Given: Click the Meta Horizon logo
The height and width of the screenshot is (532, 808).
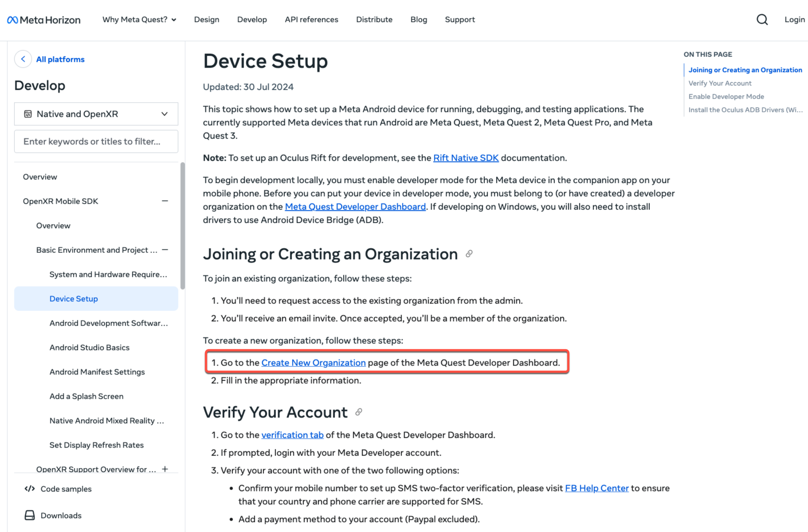Looking at the screenshot, I should 44,20.
